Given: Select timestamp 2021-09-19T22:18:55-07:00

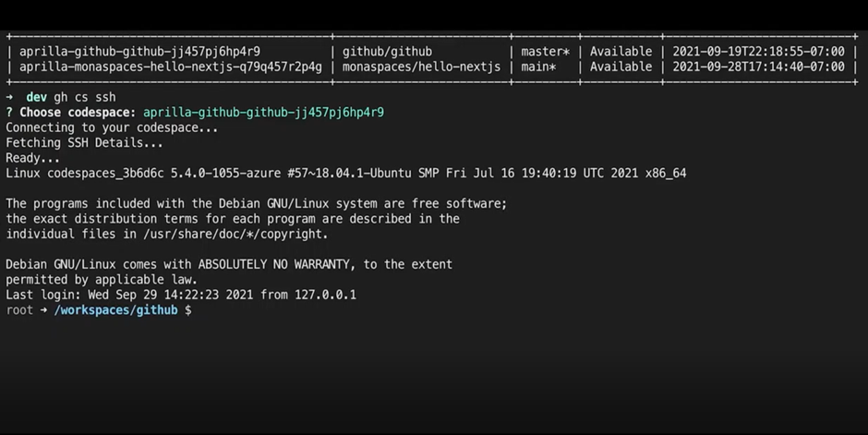Looking at the screenshot, I should 758,52.
